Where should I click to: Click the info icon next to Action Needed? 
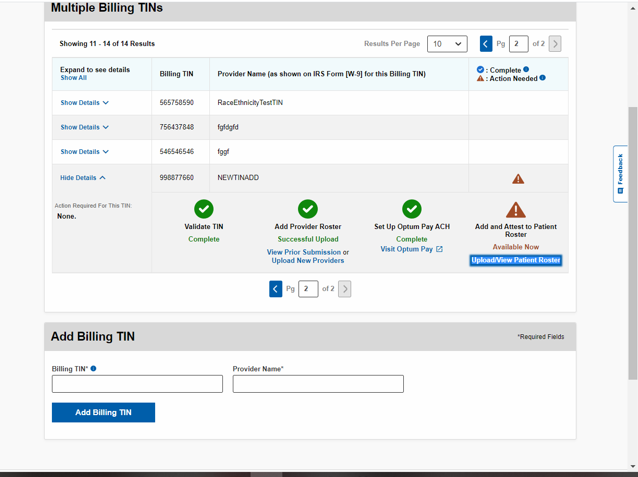pyautogui.click(x=543, y=78)
